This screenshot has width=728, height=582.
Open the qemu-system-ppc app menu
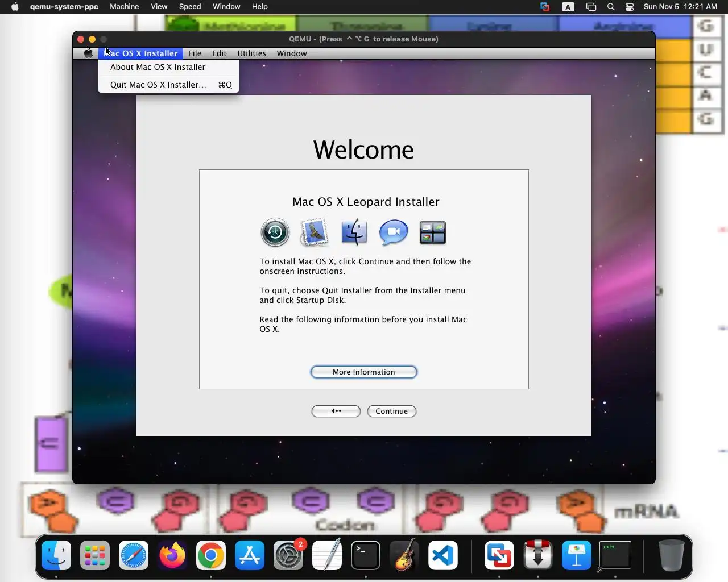pyautogui.click(x=64, y=7)
